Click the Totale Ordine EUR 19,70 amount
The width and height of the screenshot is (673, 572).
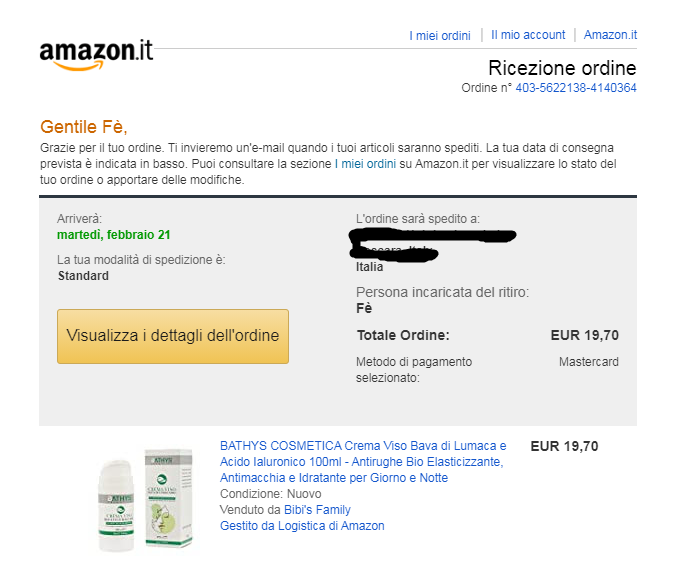(585, 335)
